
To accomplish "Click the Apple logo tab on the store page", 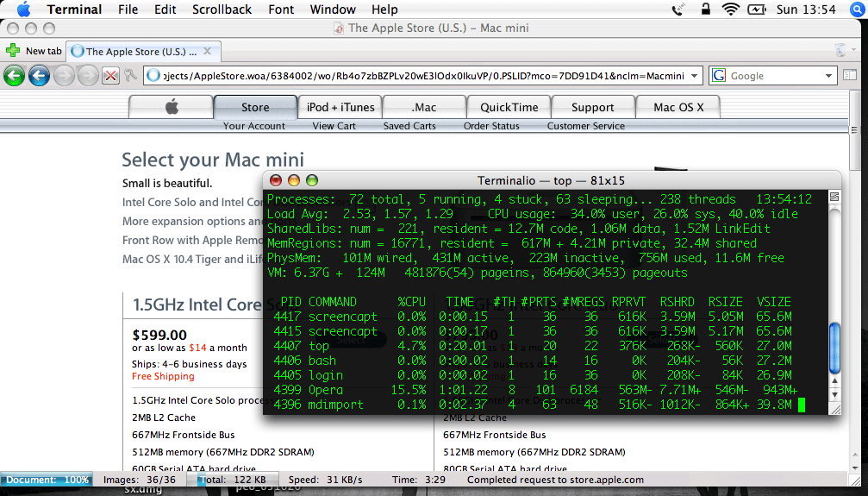I will coord(171,107).
